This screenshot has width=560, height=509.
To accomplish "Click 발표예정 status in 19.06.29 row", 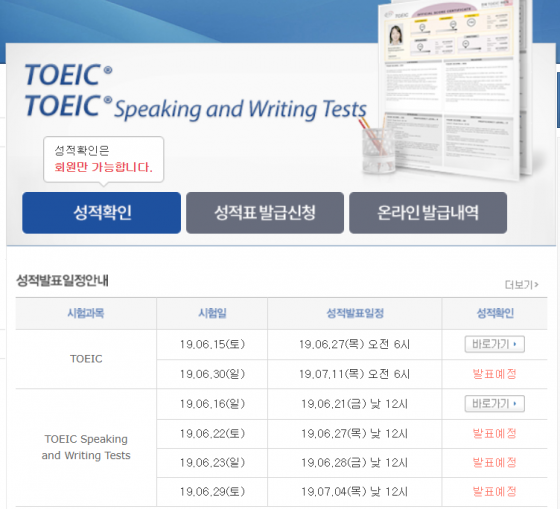I will [x=495, y=492].
